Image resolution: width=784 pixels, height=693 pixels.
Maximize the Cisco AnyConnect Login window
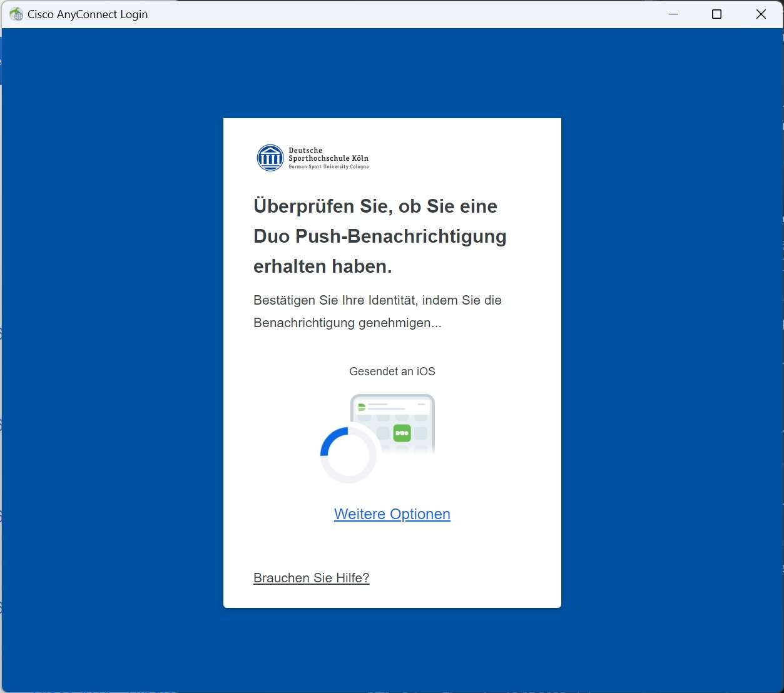tap(717, 14)
